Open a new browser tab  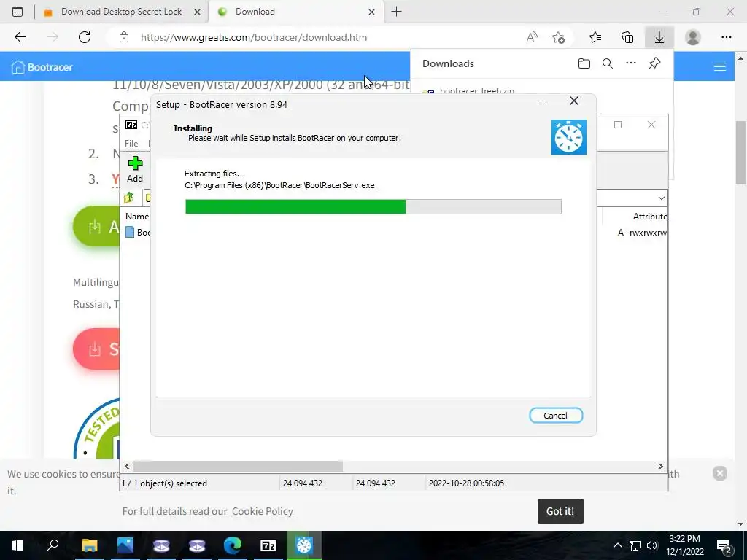point(396,12)
